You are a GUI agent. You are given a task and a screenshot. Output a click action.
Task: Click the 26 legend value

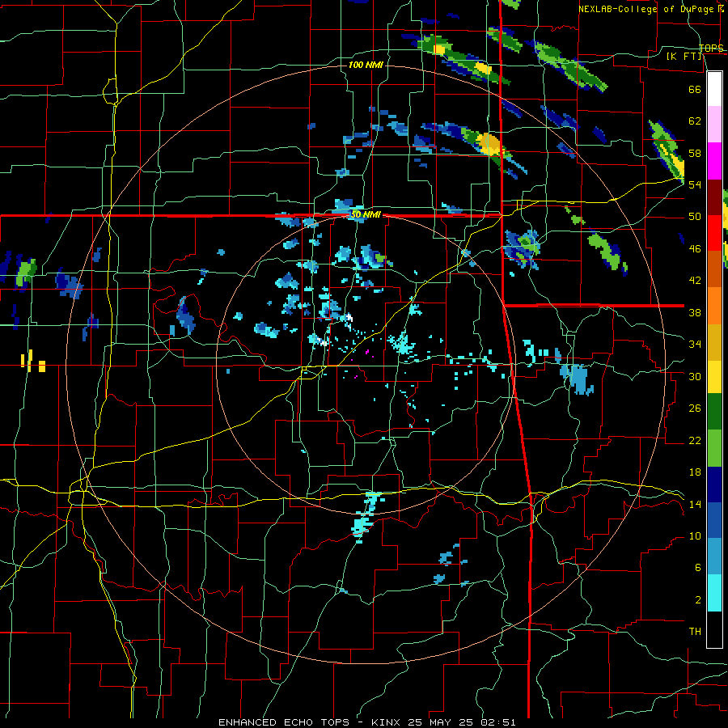(695, 408)
